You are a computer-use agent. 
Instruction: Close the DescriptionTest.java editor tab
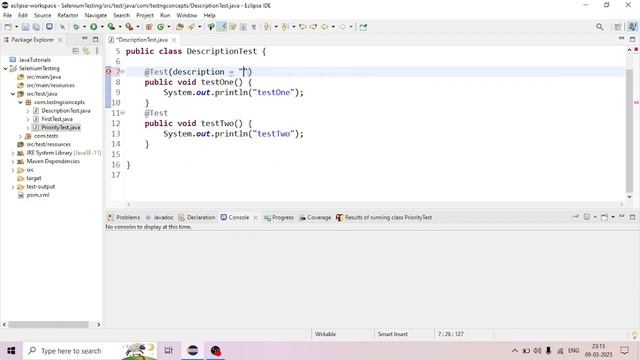pos(174,40)
